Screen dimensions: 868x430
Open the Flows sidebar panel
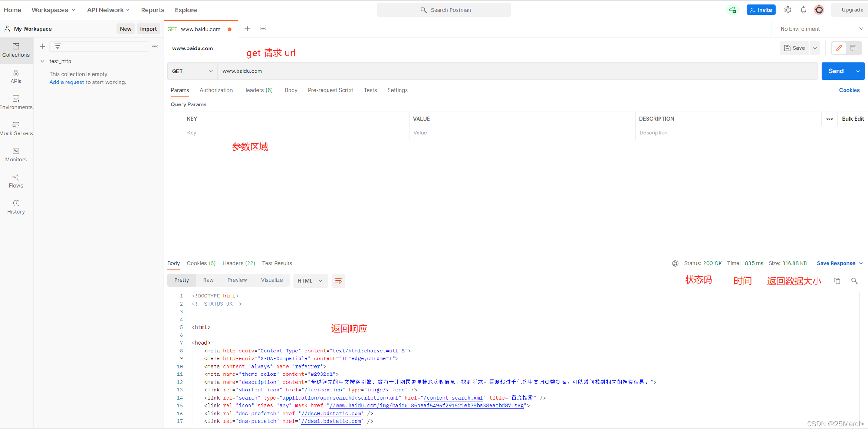[x=16, y=181]
